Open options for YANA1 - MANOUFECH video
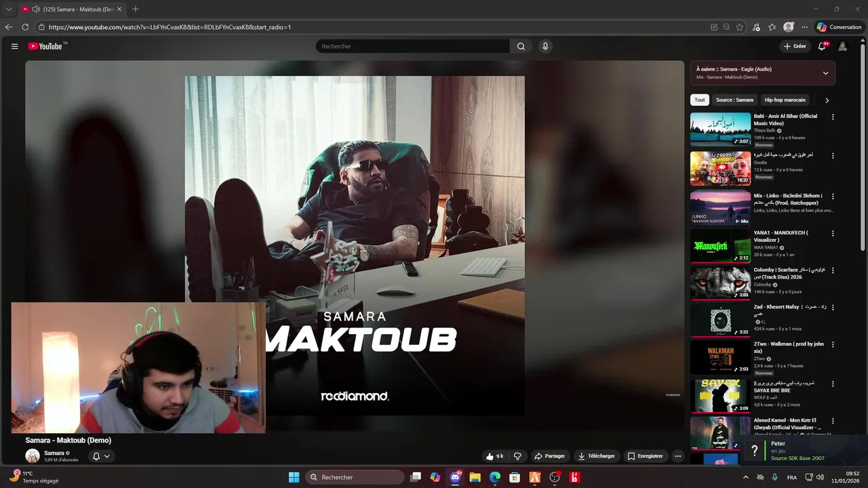This screenshot has height=488, width=868. point(833,233)
